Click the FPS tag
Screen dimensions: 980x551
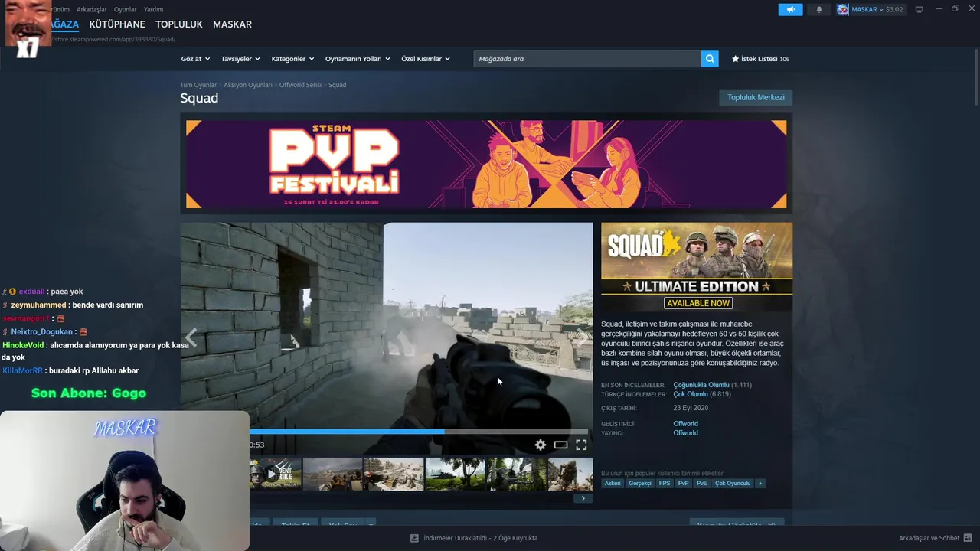tap(664, 484)
